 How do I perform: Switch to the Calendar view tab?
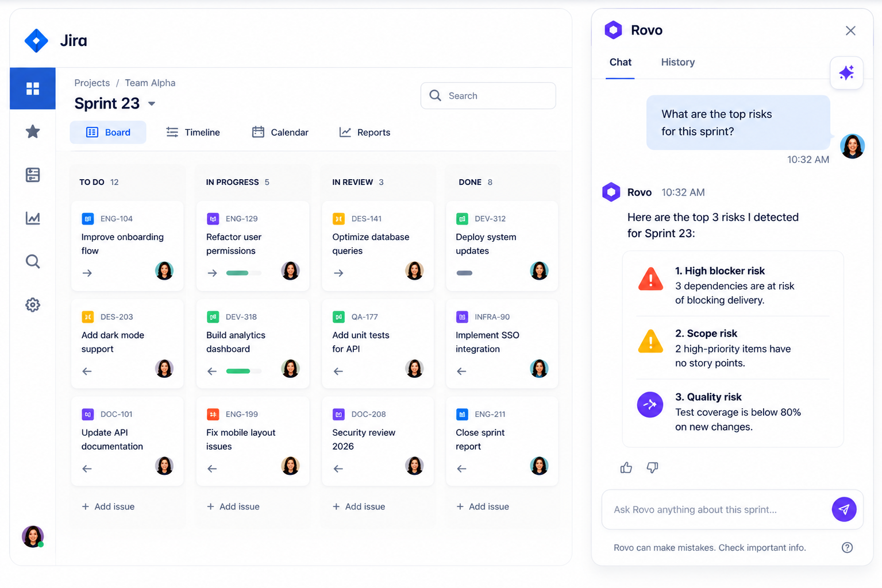[x=280, y=133]
